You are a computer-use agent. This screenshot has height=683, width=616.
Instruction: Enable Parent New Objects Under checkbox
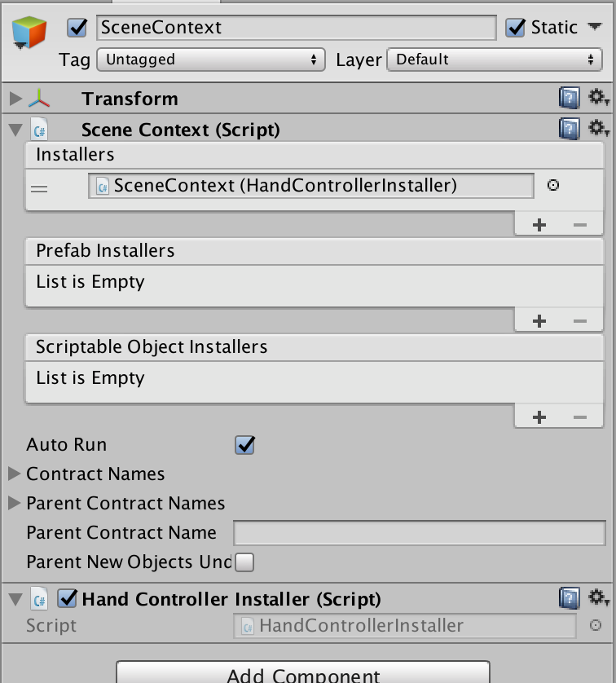(x=244, y=562)
